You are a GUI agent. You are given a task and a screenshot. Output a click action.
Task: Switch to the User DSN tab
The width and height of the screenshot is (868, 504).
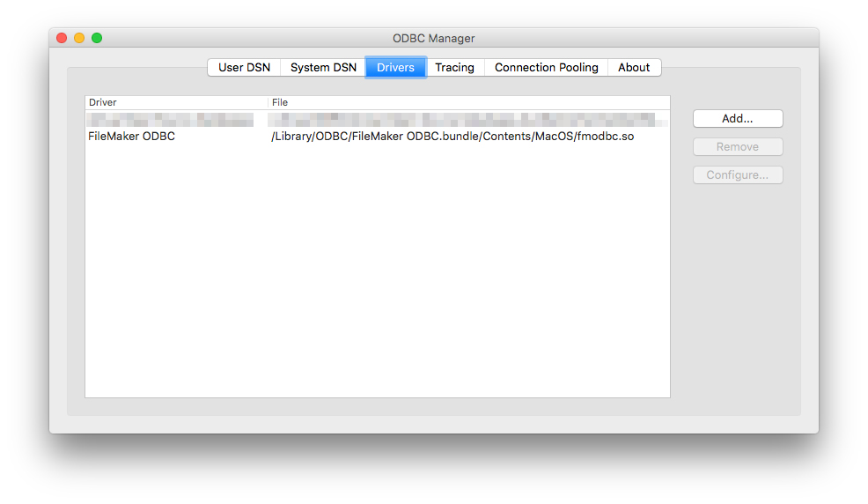tap(244, 68)
